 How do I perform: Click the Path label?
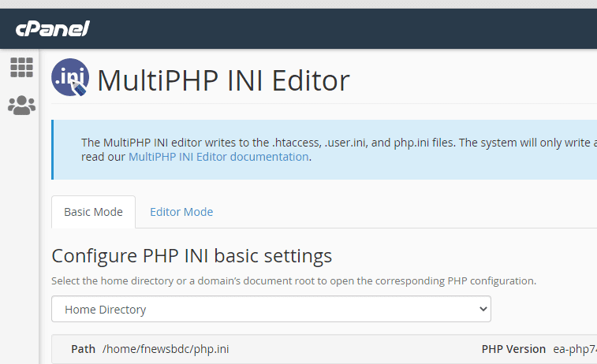83,349
